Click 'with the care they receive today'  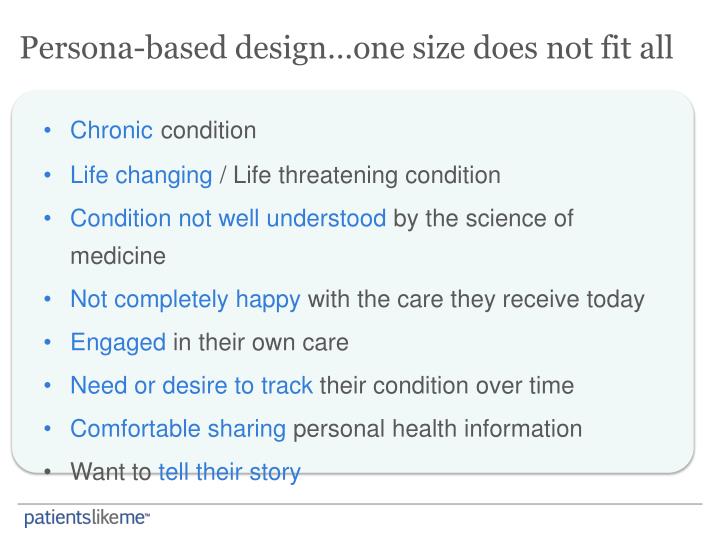click(476, 300)
